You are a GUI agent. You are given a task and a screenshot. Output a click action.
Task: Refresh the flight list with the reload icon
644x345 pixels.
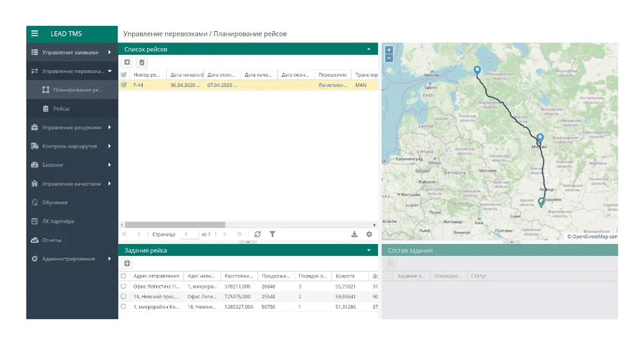point(257,234)
